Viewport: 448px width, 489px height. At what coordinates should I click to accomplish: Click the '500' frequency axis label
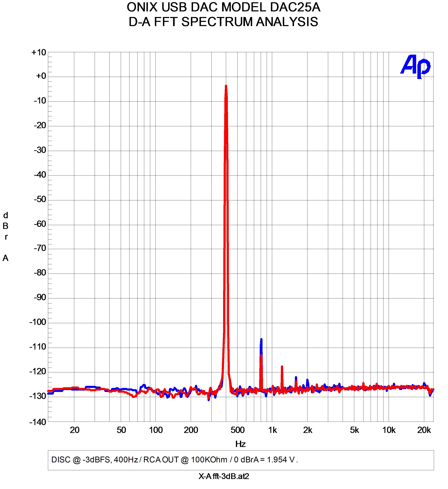tap(238, 430)
